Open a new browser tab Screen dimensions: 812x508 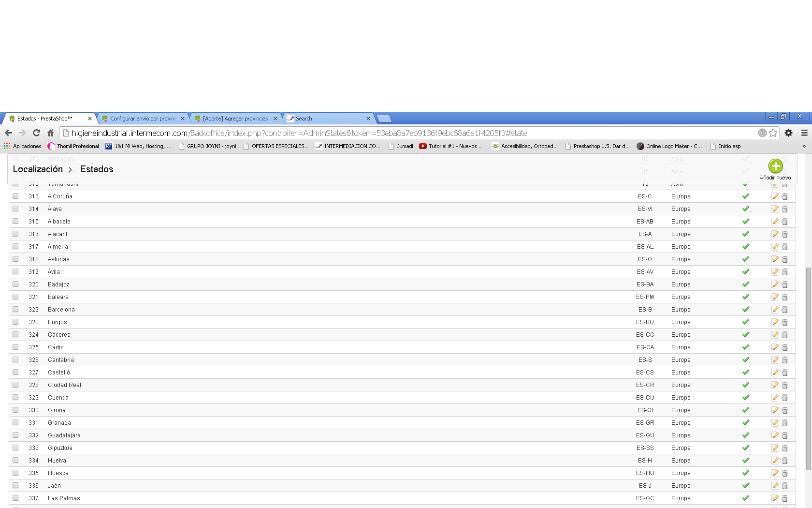click(x=384, y=119)
